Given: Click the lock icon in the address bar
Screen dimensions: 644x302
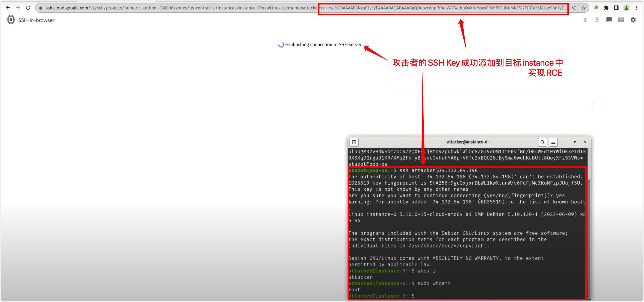Looking at the screenshot, I should click(41, 8).
